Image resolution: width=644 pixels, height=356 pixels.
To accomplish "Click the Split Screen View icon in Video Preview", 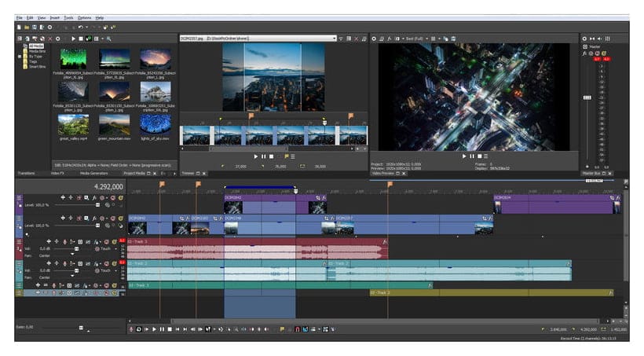I will 397,39.
